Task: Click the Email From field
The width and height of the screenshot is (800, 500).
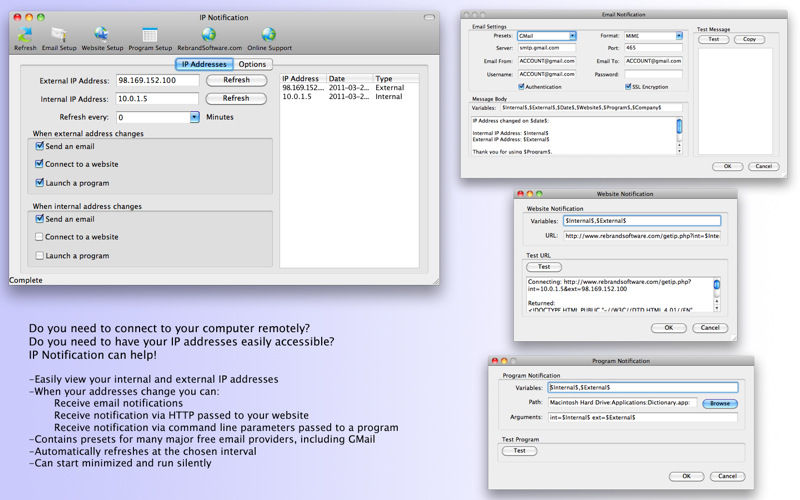Action: 547,61
